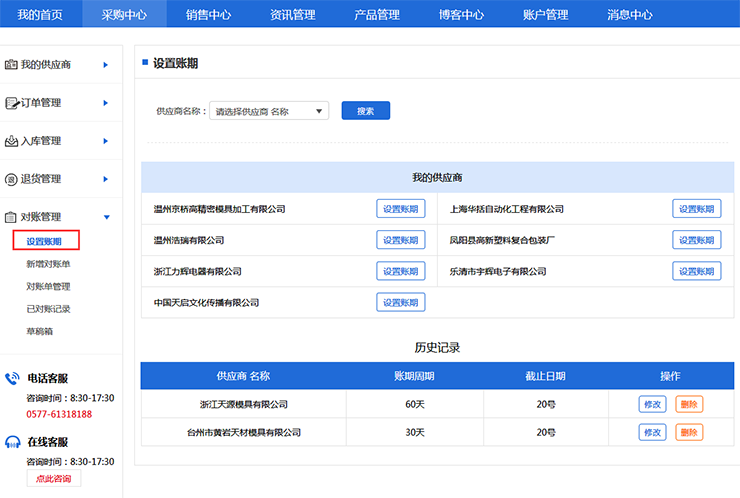Collapse the 对账管理 menu arrow
This screenshot has width=740, height=498.
tap(107, 217)
